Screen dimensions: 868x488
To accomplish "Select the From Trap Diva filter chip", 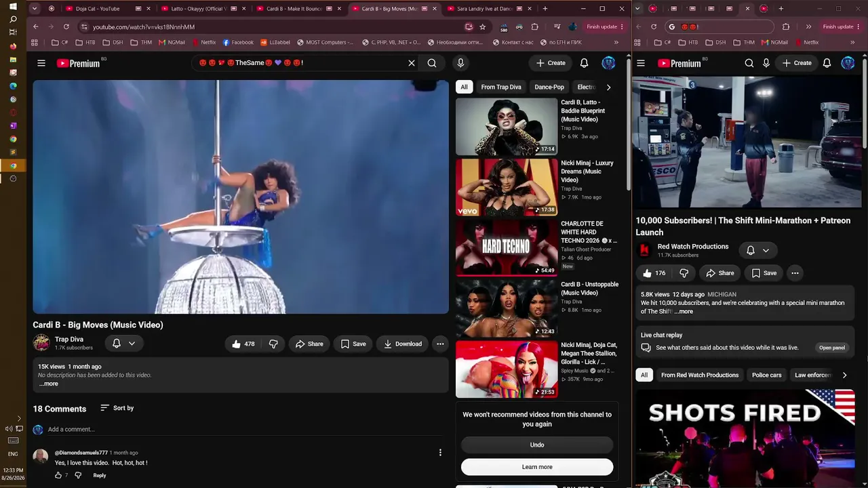I will (x=501, y=87).
